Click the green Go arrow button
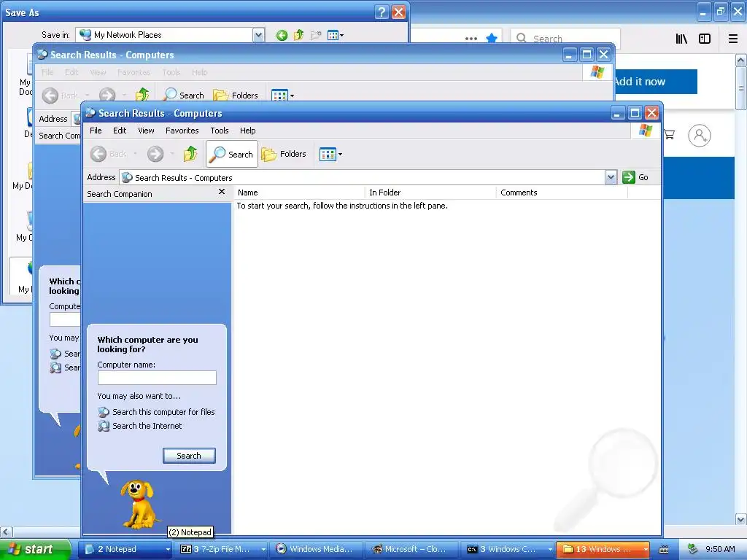The width and height of the screenshot is (747, 560). click(x=629, y=177)
